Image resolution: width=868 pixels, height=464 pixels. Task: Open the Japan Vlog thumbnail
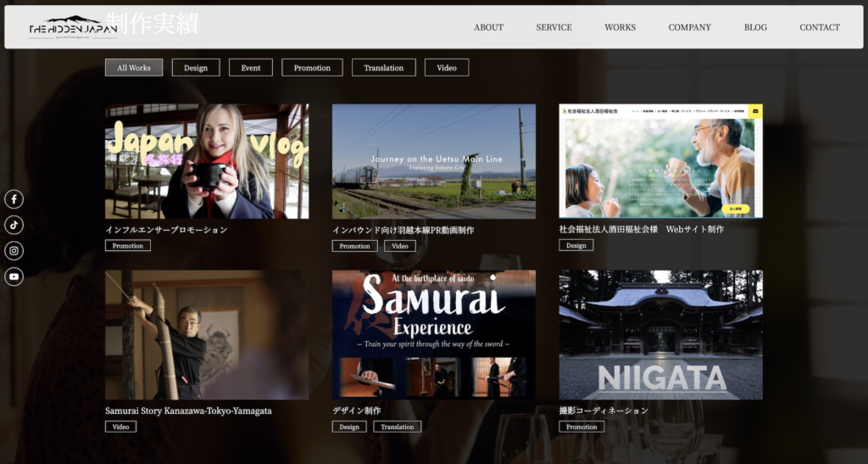[x=207, y=161]
